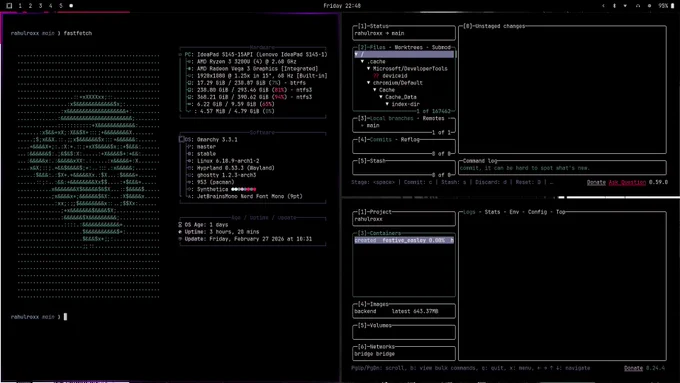Viewport: 680px width, 383px height.
Task: Switch to workspace 5 in top bar
Action: click(x=61, y=6)
